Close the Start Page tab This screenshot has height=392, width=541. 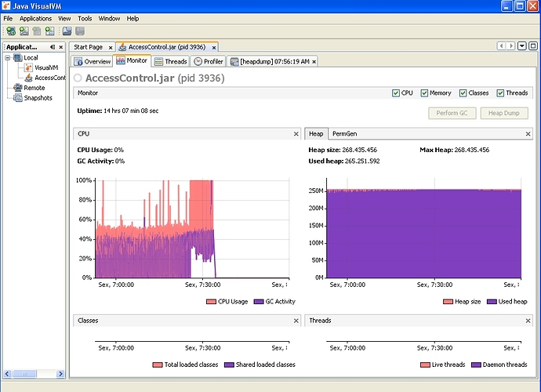pyautogui.click(x=111, y=48)
